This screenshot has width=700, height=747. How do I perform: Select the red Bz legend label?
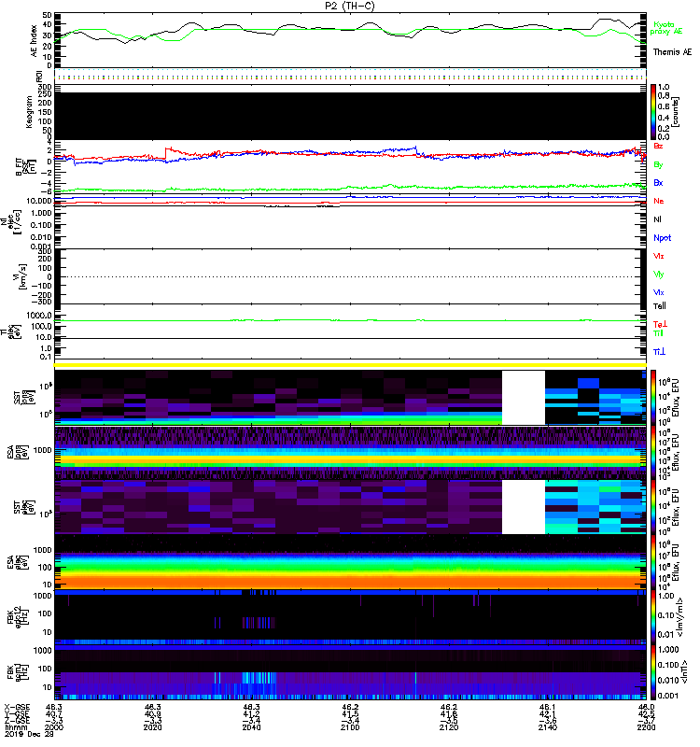coord(658,147)
